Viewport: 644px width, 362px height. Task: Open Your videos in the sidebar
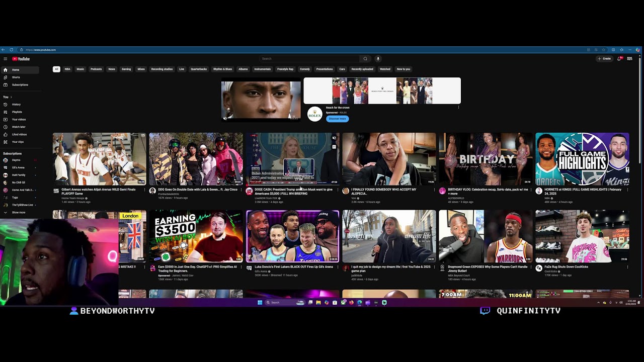[x=19, y=120]
